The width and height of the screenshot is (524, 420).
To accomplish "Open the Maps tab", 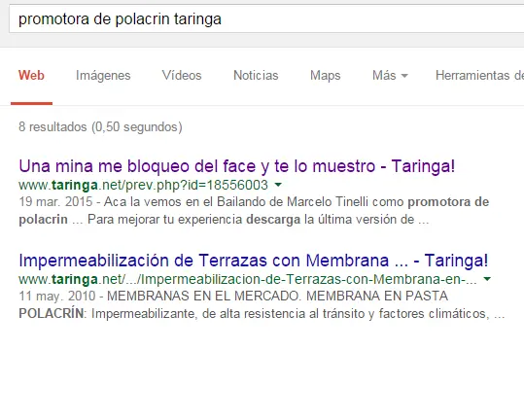I will [325, 76].
